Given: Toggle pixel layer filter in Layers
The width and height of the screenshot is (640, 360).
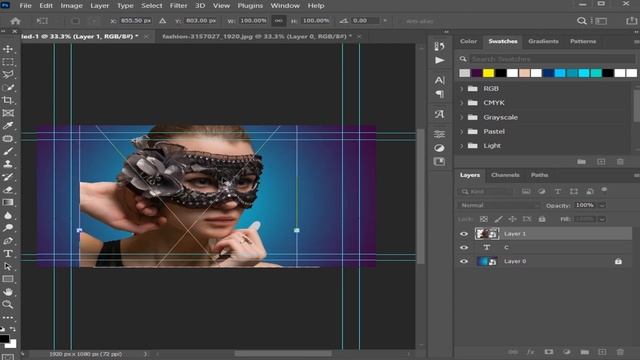Looking at the screenshot, I should [526, 191].
